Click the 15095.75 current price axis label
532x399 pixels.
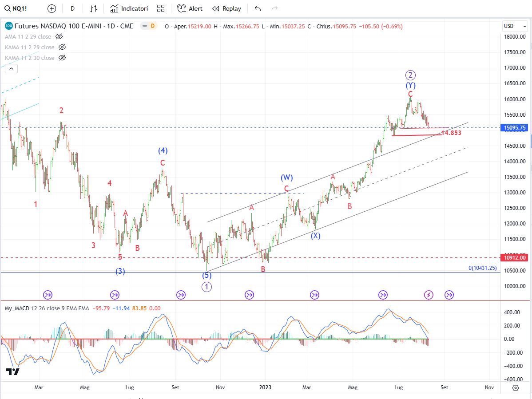(515, 128)
